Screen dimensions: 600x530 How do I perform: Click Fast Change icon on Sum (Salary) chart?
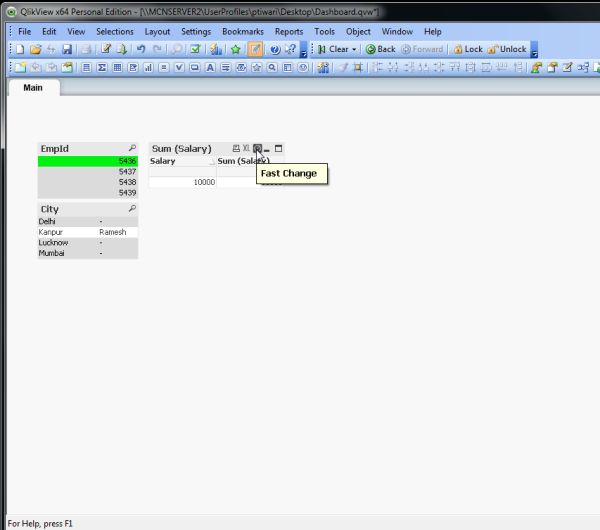(x=258, y=148)
